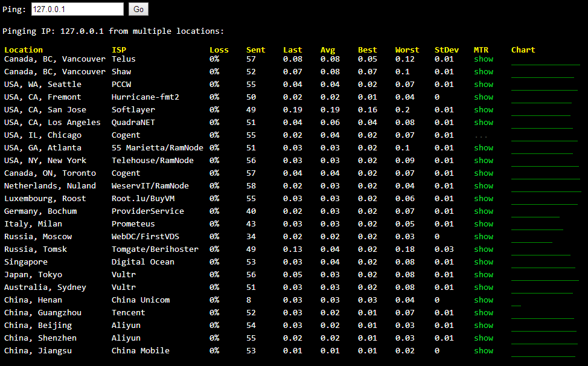Screen dimensions: 588x366
Task: Click the Last column header
Action: click(x=293, y=50)
